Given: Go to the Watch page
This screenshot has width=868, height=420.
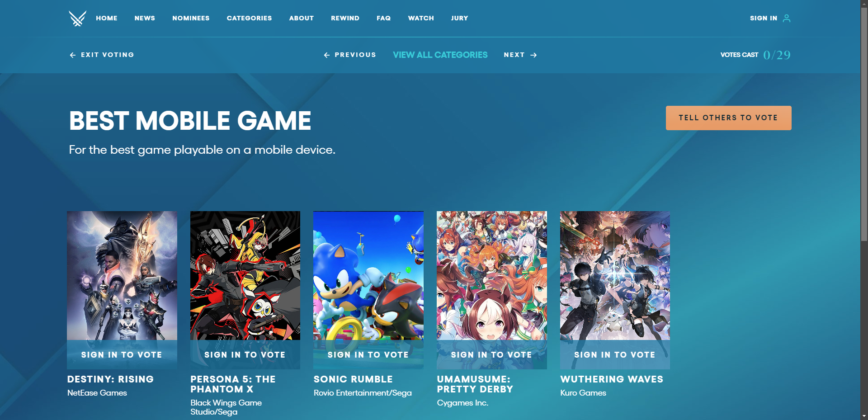Looking at the screenshot, I should pyautogui.click(x=421, y=18).
